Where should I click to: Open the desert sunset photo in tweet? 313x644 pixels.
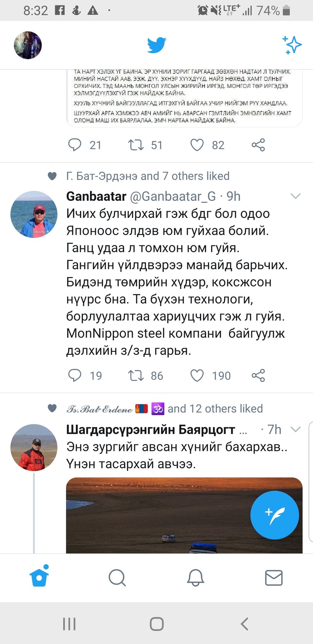[184, 515]
